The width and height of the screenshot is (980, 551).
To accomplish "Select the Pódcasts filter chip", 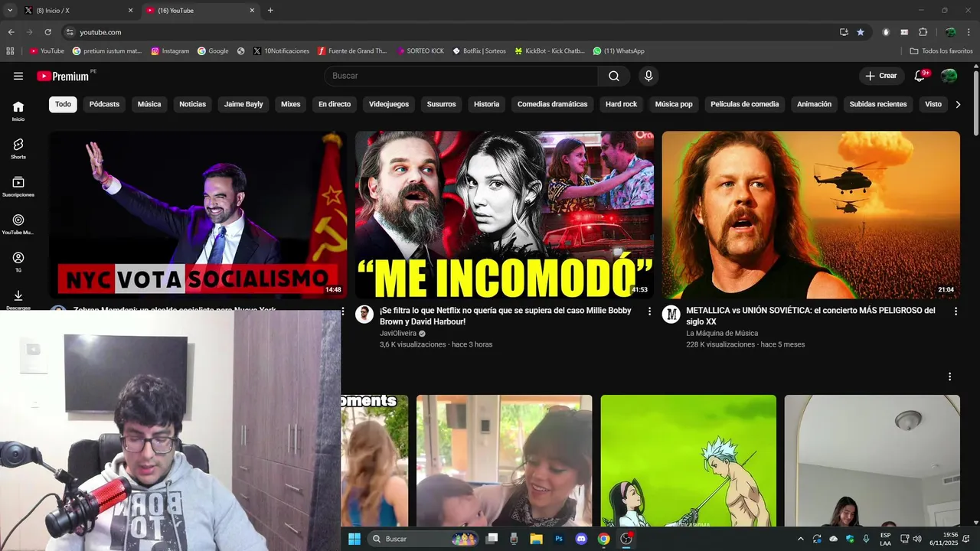I will click(104, 104).
